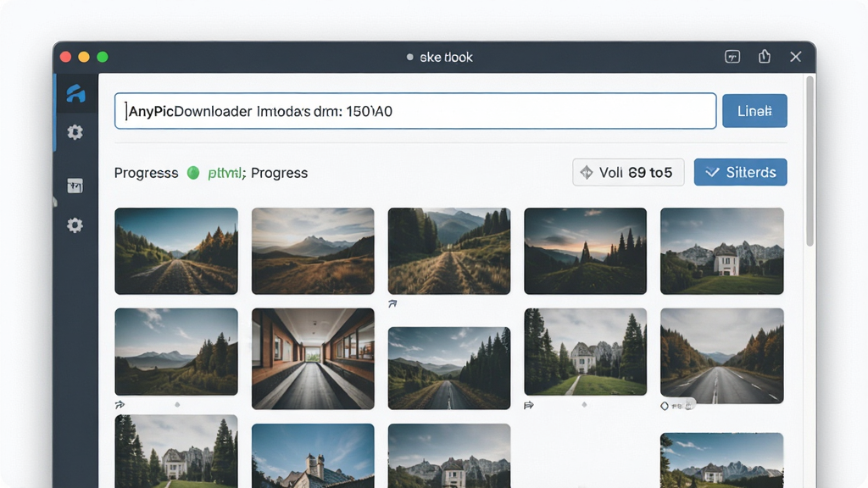Focus the AnyPicDownloader address input field
The height and width of the screenshot is (488, 868).
pos(415,111)
